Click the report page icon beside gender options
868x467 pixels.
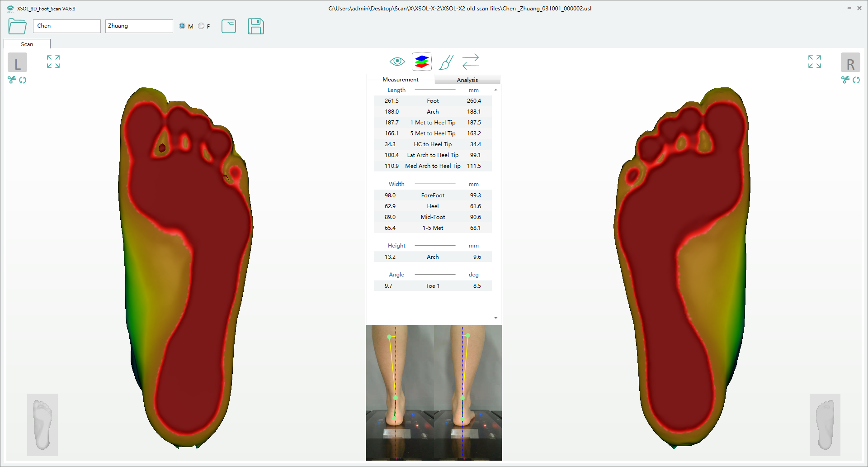click(229, 26)
